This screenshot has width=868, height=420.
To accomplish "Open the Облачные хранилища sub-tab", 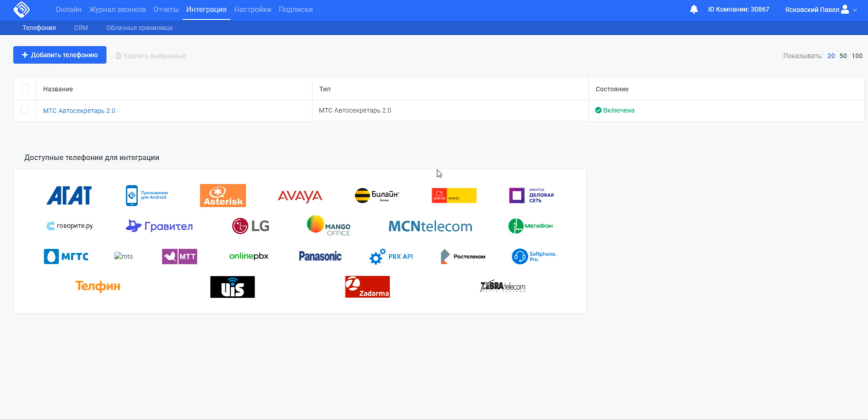I will 139,28.
